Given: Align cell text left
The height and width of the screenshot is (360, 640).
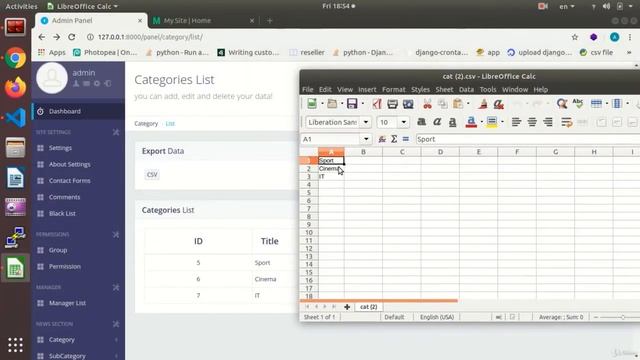Looking at the screenshot, I should click(x=516, y=122).
